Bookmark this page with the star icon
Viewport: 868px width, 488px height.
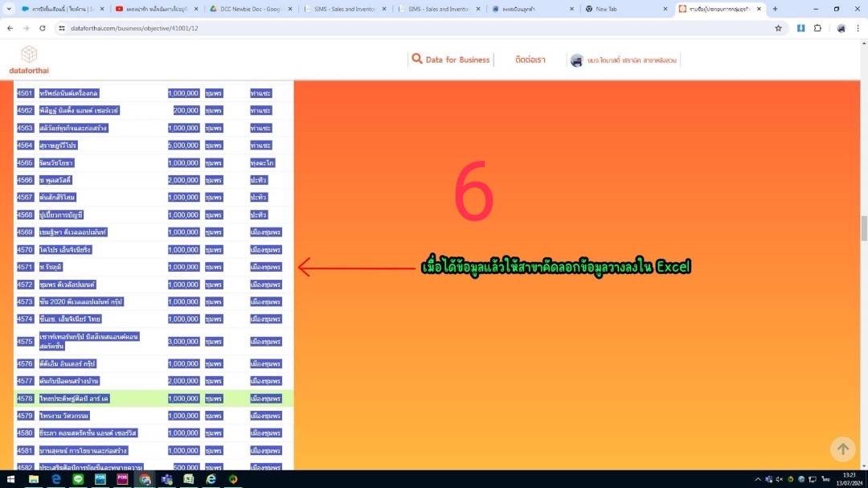point(778,28)
